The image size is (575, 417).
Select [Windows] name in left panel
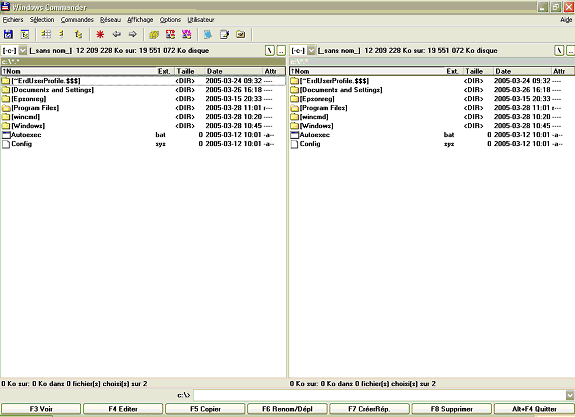point(28,126)
